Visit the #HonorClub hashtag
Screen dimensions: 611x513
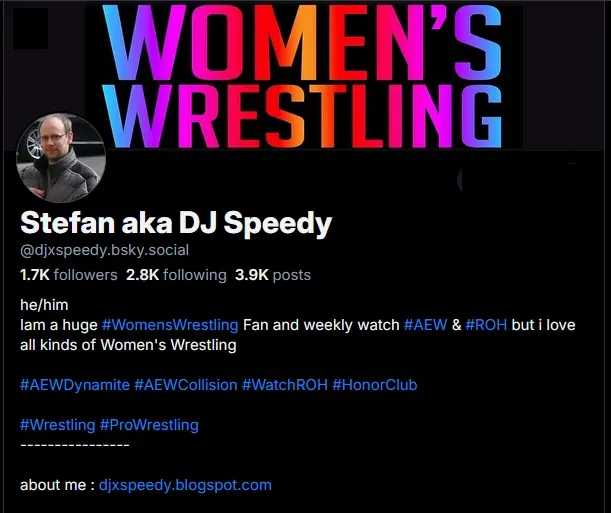pyautogui.click(x=375, y=385)
